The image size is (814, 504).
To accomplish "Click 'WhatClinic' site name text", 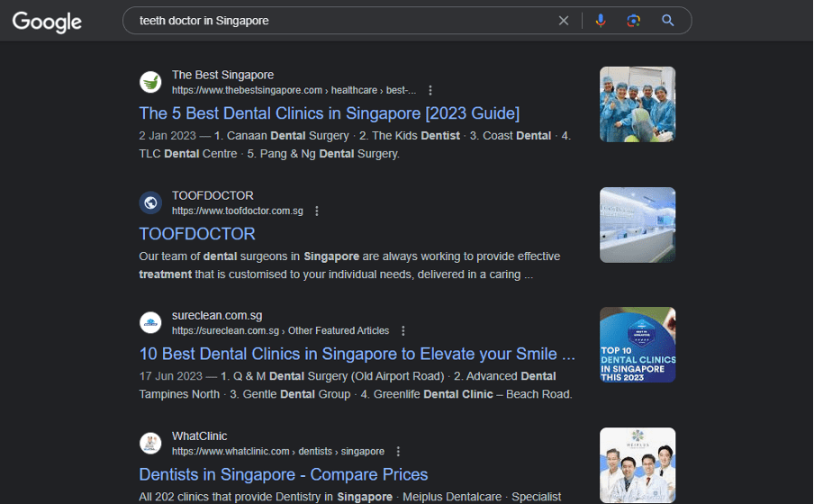I will pyautogui.click(x=199, y=436).
